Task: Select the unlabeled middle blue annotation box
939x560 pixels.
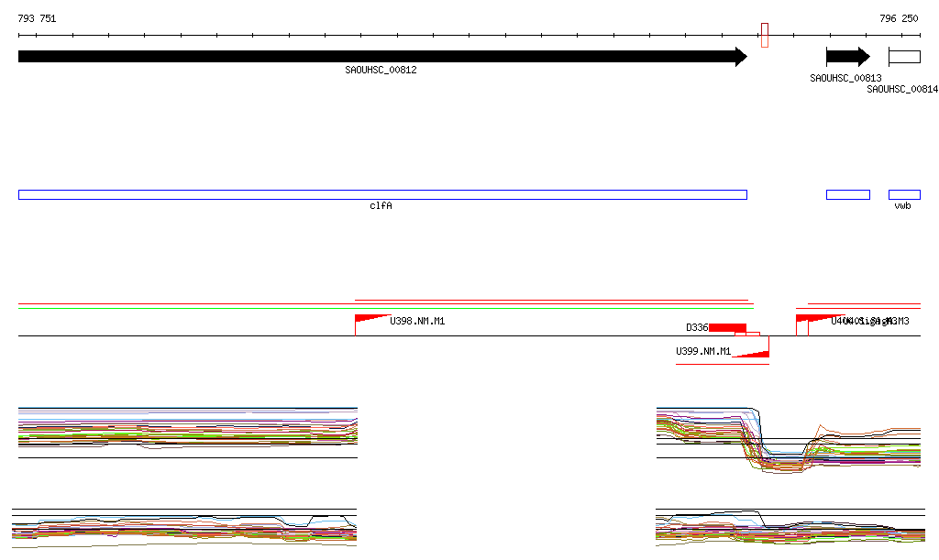Action: point(847,194)
